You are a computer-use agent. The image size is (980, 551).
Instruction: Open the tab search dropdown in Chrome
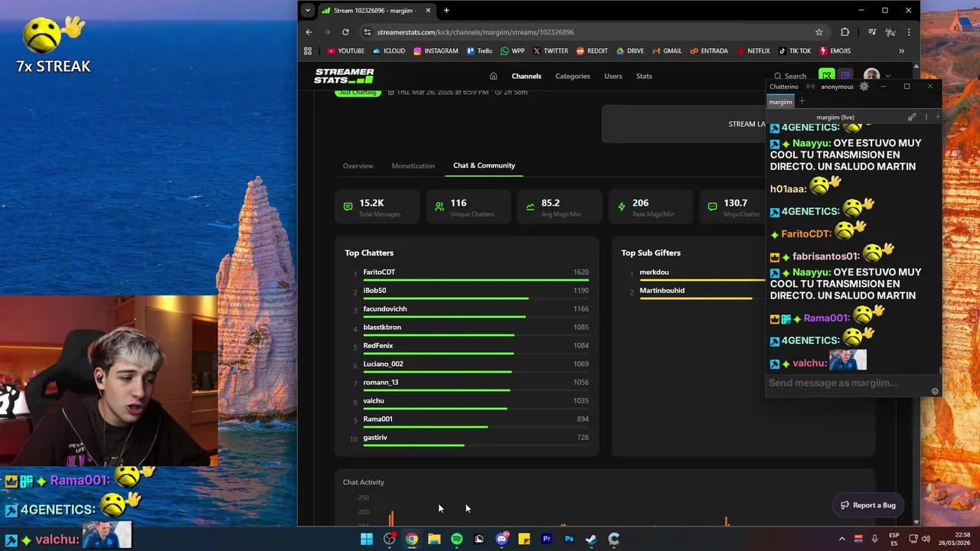[307, 11]
